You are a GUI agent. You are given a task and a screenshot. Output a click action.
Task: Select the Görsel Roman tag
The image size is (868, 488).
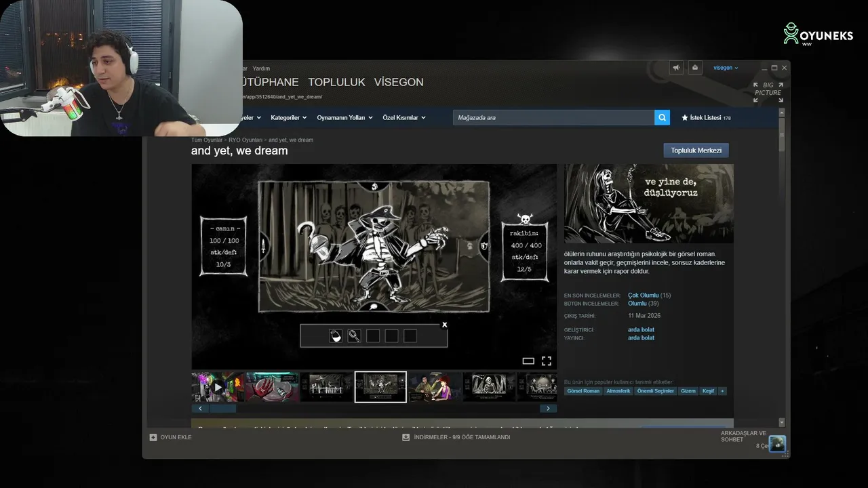(x=583, y=391)
